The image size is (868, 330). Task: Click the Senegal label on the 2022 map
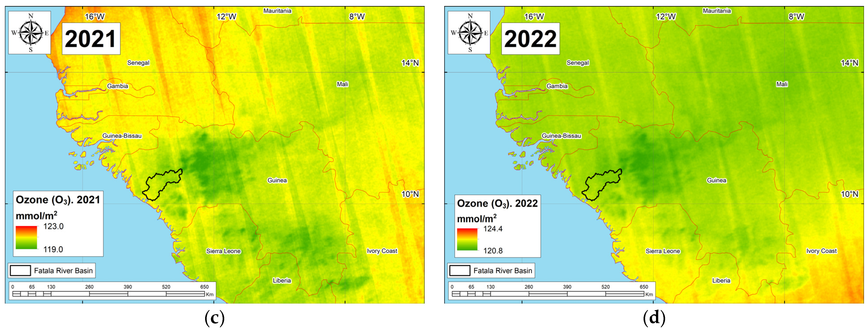point(578,63)
